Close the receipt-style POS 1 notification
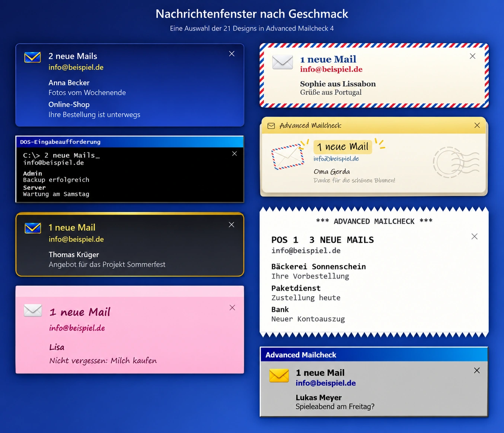This screenshot has width=504, height=433. coord(475,237)
